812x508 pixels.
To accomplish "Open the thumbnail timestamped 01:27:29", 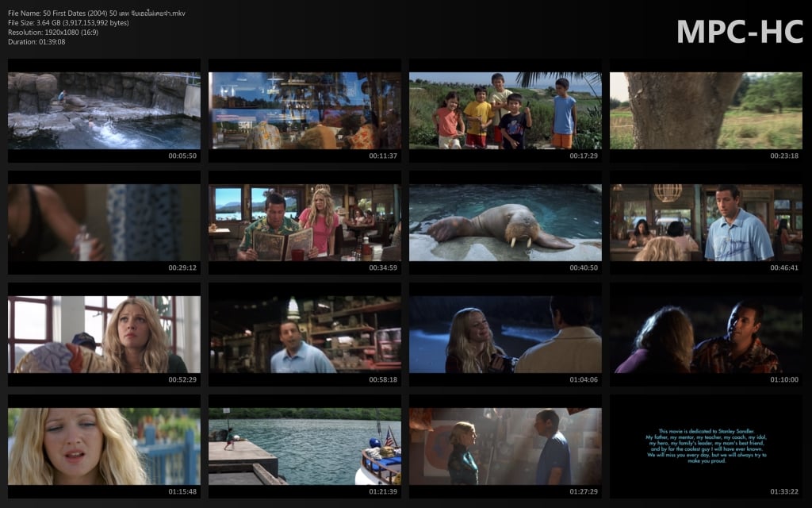I will click(x=505, y=446).
